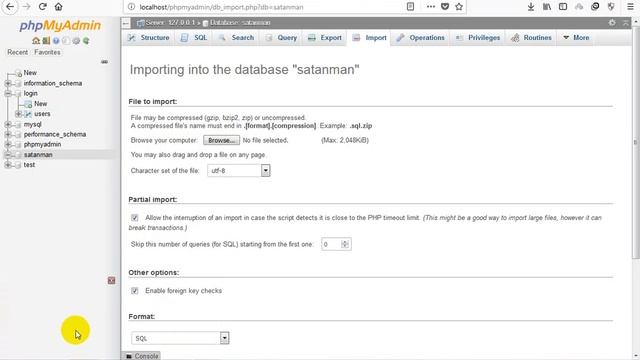
Task: Click the phpMyAdmin home icon
Action: [36, 41]
